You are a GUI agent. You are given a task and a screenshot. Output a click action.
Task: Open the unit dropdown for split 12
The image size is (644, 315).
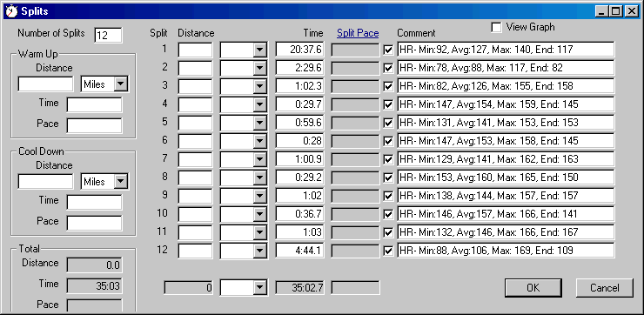click(259, 251)
